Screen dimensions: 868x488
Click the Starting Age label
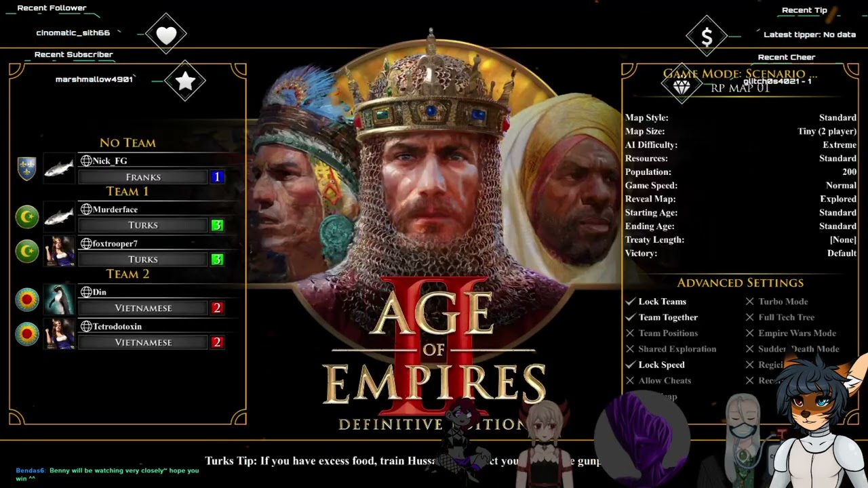[x=651, y=213]
